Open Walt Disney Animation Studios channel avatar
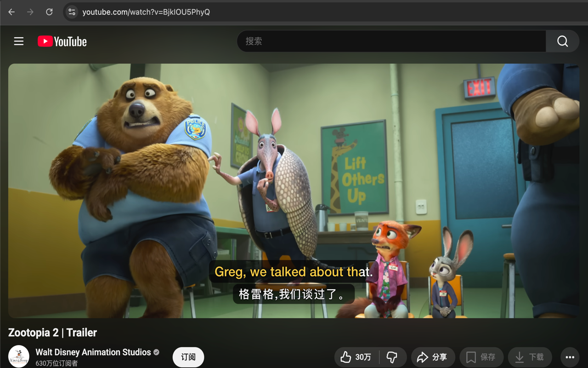Image resolution: width=588 pixels, height=368 pixels. point(19,356)
